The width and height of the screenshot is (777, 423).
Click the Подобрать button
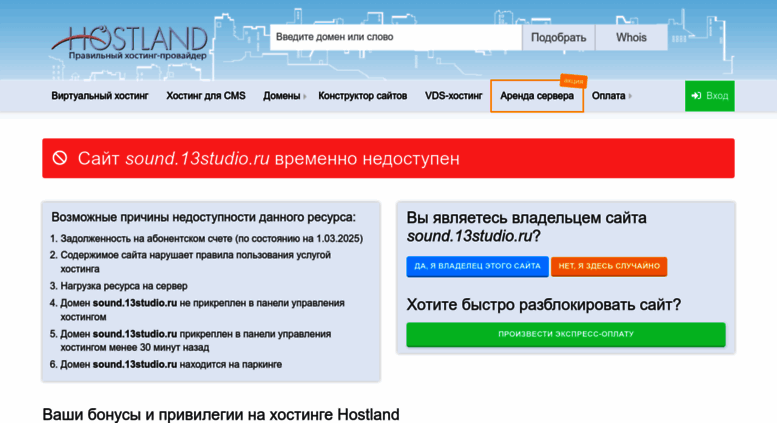coord(558,37)
